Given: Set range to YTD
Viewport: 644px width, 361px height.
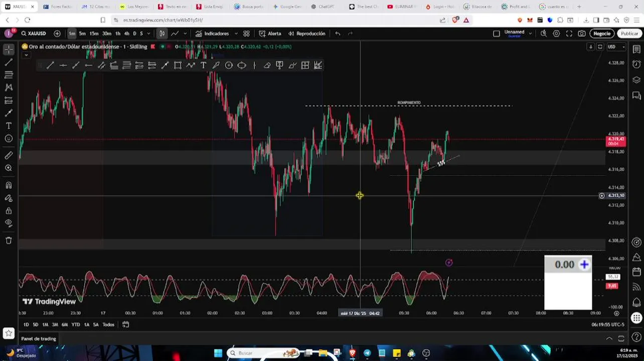Looking at the screenshot, I should (x=75, y=324).
